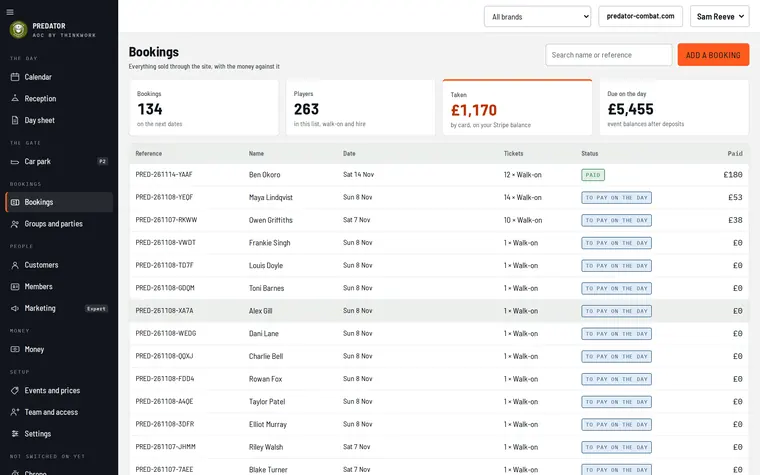This screenshot has height=475, width=760.
Task: Click the Members card icon
Action: pos(15,286)
